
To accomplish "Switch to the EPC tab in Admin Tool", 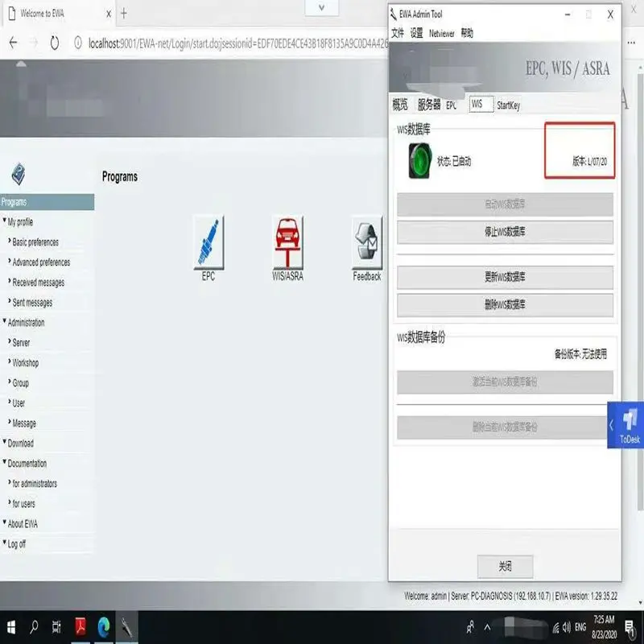I will (452, 105).
